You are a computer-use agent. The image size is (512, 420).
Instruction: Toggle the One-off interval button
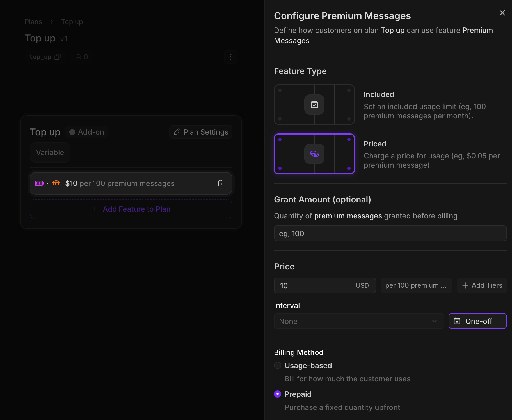[x=477, y=321]
